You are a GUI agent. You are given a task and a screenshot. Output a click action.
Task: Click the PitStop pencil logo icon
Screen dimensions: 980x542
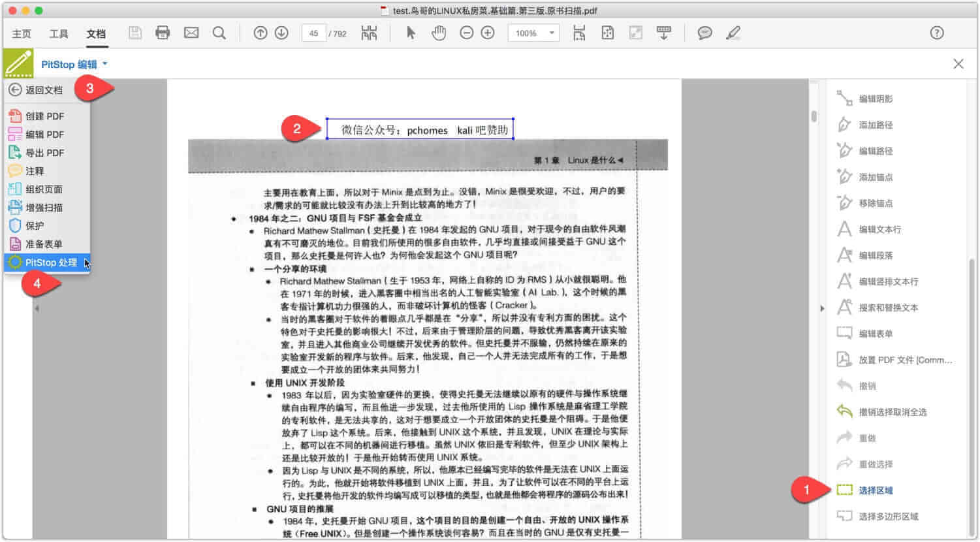[x=18, y=63]
